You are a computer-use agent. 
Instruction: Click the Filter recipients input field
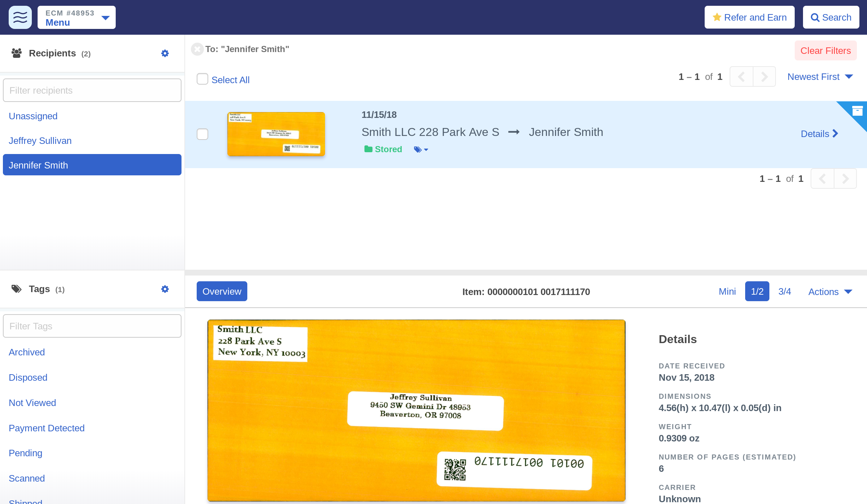pos(92,90)
